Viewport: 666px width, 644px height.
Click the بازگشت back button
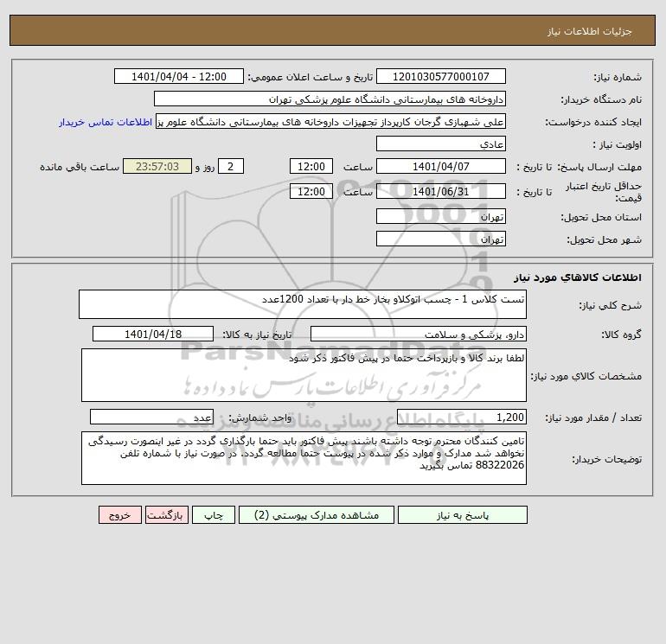166,515
